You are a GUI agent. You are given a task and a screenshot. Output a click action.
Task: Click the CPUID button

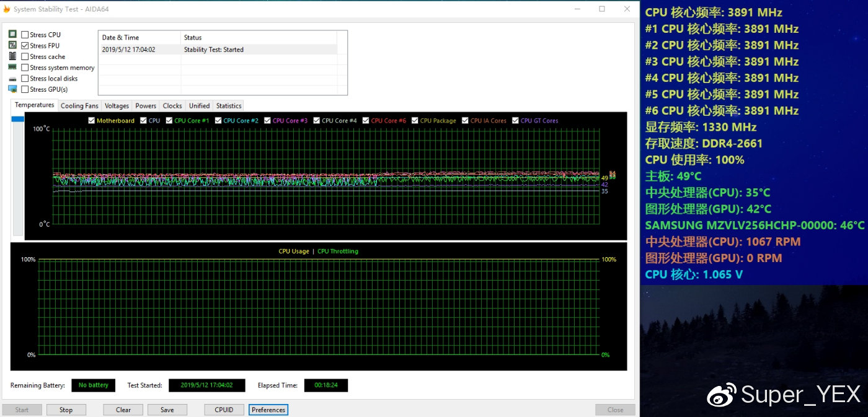[x=224, y=410]
